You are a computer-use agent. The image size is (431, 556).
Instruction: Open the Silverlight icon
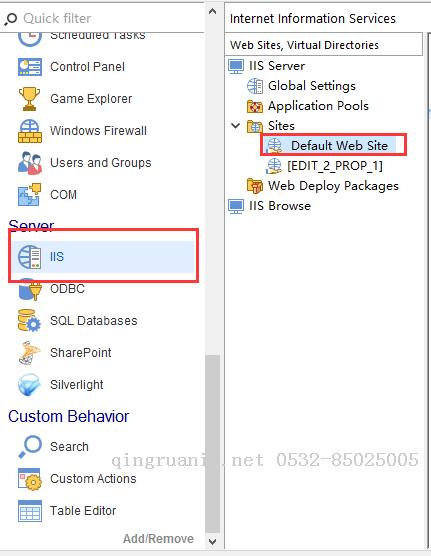point(28,385)
